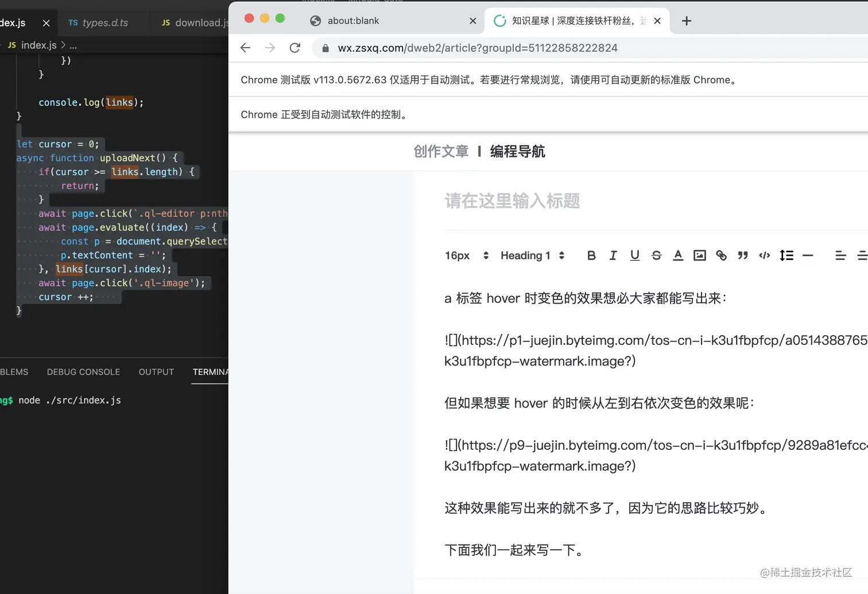The width and height of the screenshot is (868, 594).
Task: Click the 创作文章 header link
Action: pos(441,152)
